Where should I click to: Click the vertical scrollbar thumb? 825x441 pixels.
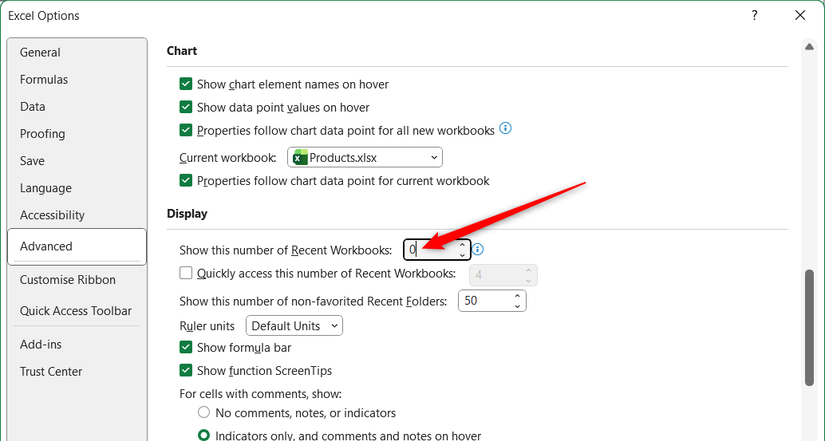(809, 328)
